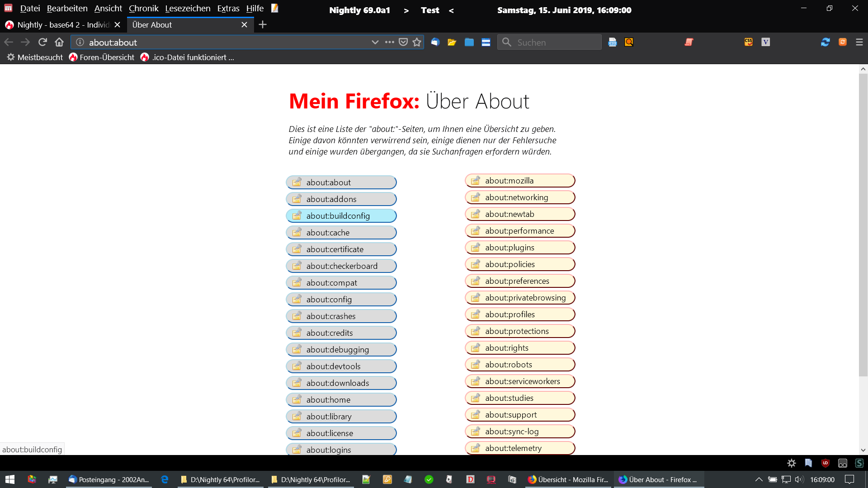Bookmark this page with the star icon
The height and width of the screenshot is (488, 868).
click(417, 42)
